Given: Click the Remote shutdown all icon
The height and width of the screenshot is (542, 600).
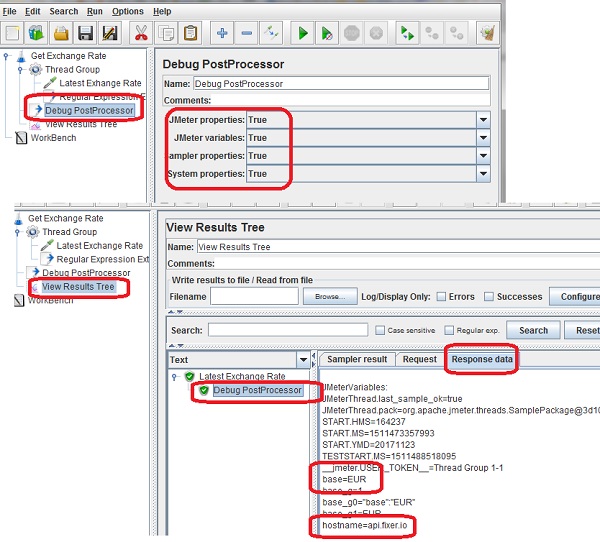Looking at the screenshot, I should 457,33.
